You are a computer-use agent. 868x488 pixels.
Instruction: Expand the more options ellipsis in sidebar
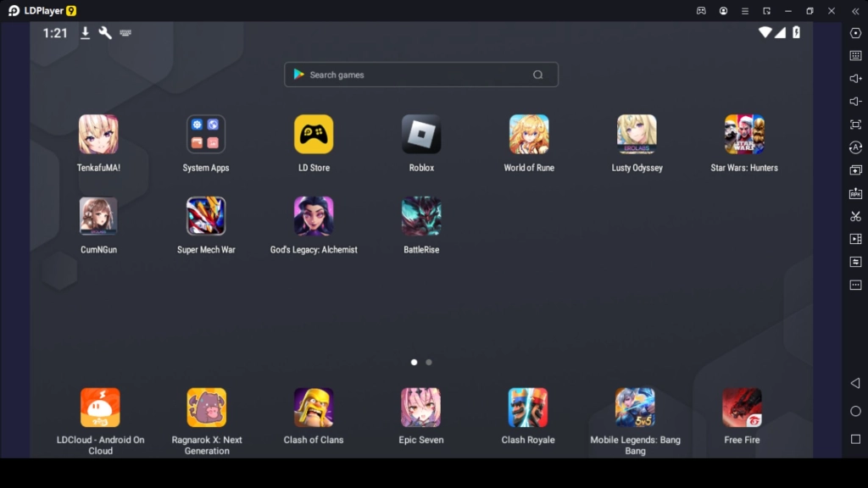point(855,286)
